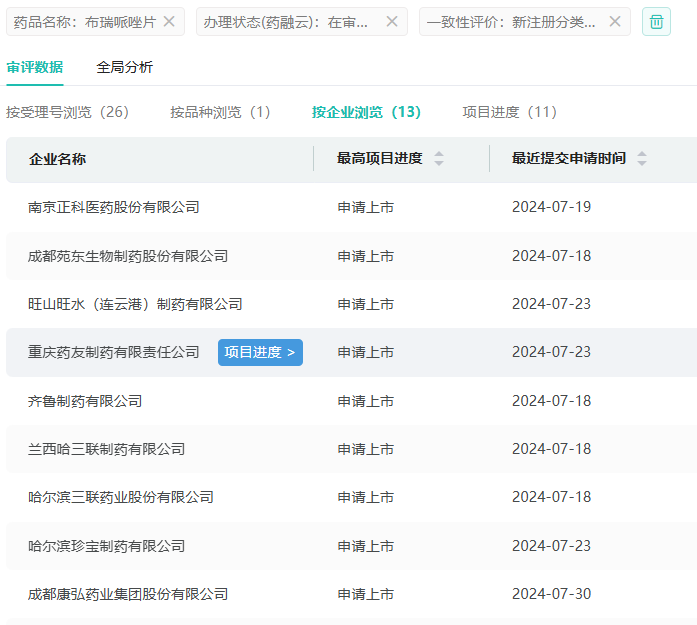Screen dimensions: 697x625
Task: Open the 按受理号浏览 (26) view
Action: click(67, 112)
